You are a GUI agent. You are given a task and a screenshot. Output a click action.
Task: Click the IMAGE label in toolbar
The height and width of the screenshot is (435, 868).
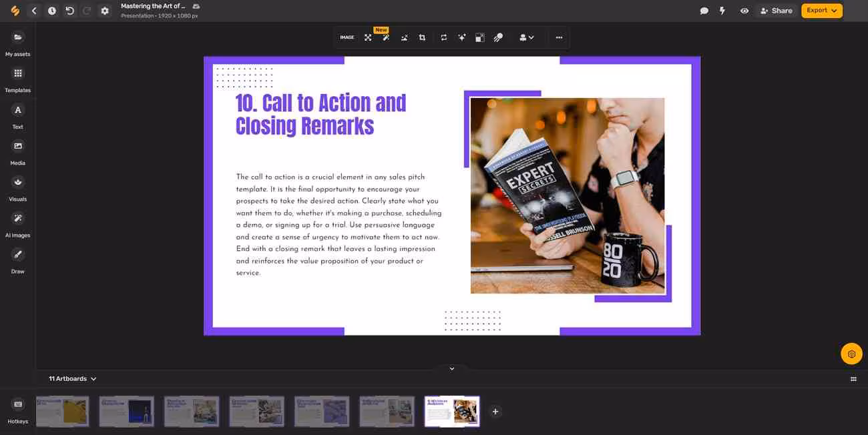coord(347,37)
